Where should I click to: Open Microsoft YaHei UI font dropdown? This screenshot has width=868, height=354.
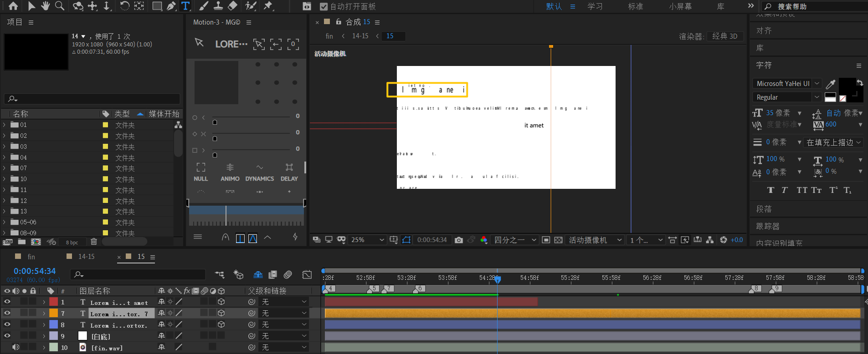click(787, 84)
